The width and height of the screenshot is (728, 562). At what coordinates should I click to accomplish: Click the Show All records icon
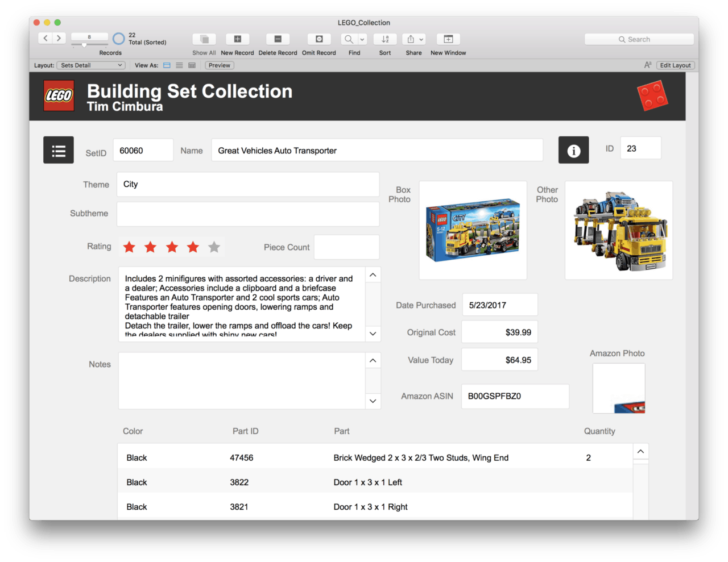(x=204, y=39)
